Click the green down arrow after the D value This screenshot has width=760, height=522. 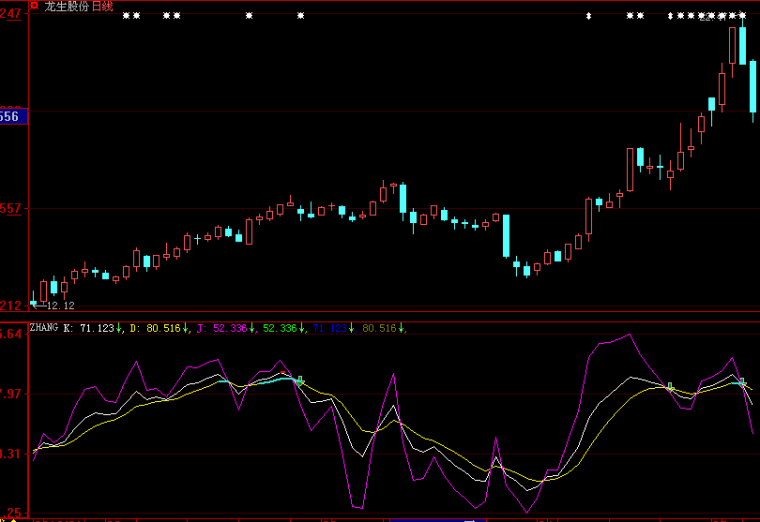coord(186,328)
